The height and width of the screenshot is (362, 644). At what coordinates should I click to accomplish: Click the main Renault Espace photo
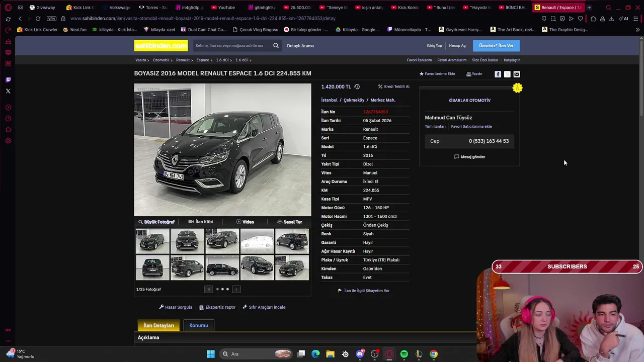point(222,150)
